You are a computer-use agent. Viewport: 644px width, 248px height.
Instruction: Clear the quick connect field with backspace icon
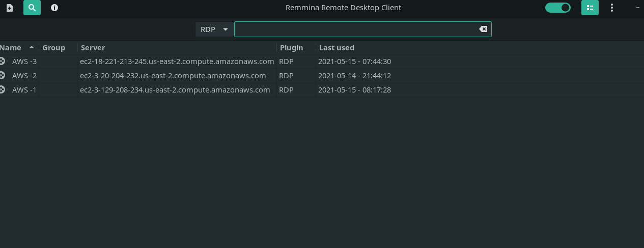pyautogui.click(x=483, y=29)
